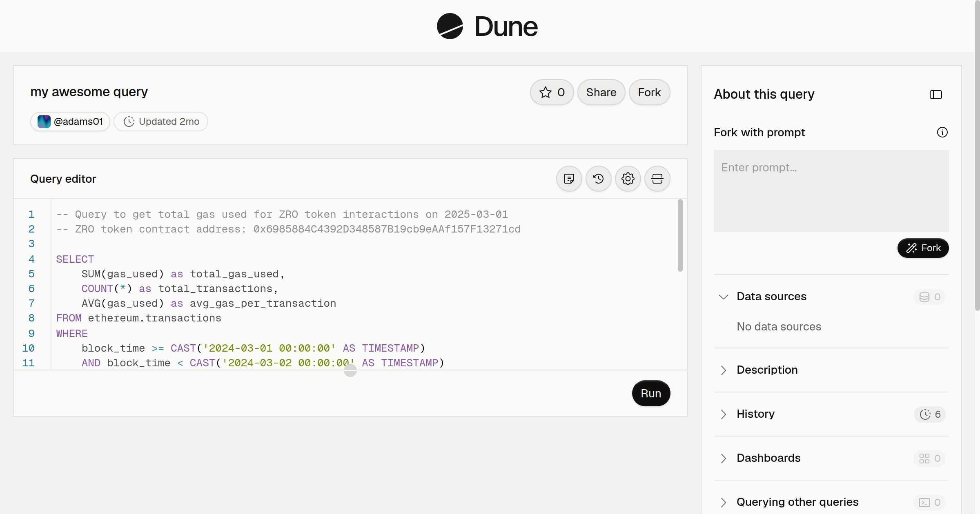Click the Share button
Image resolution: width=980 pixels, height=514 pixels.
coord(601,92)
